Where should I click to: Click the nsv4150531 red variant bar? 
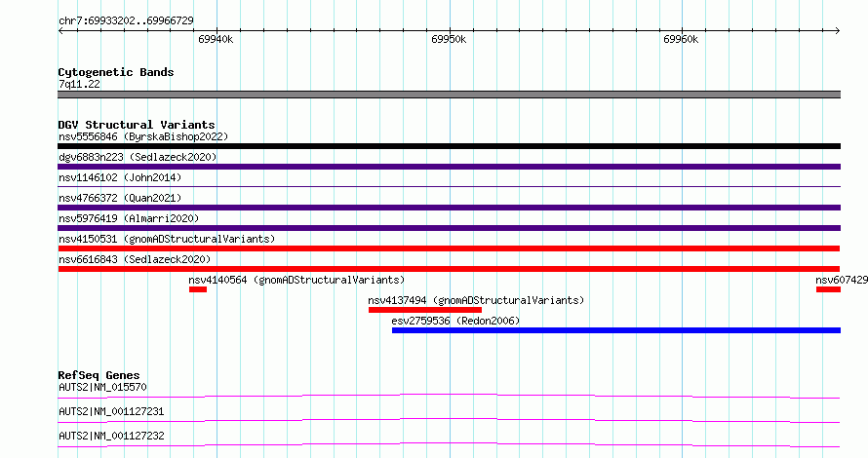[x=449, y=248]
